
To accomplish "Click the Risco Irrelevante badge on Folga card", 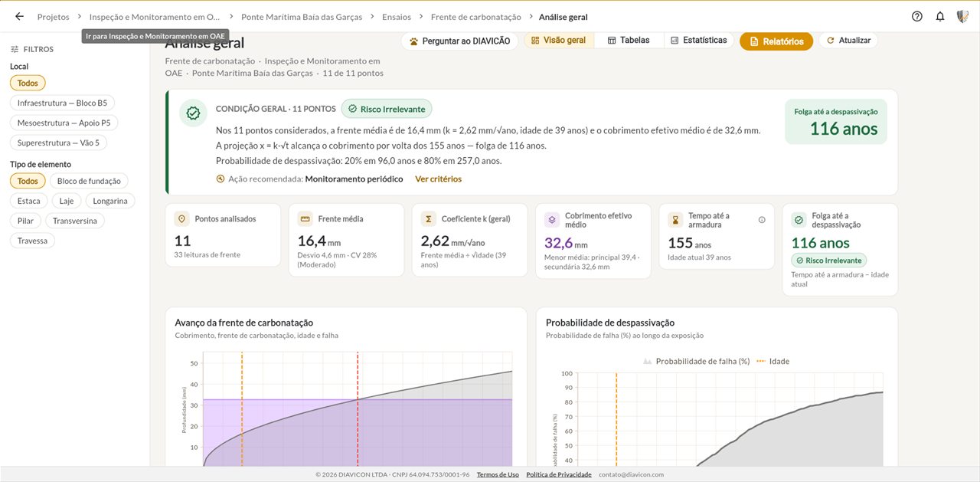I will [829, 261].
